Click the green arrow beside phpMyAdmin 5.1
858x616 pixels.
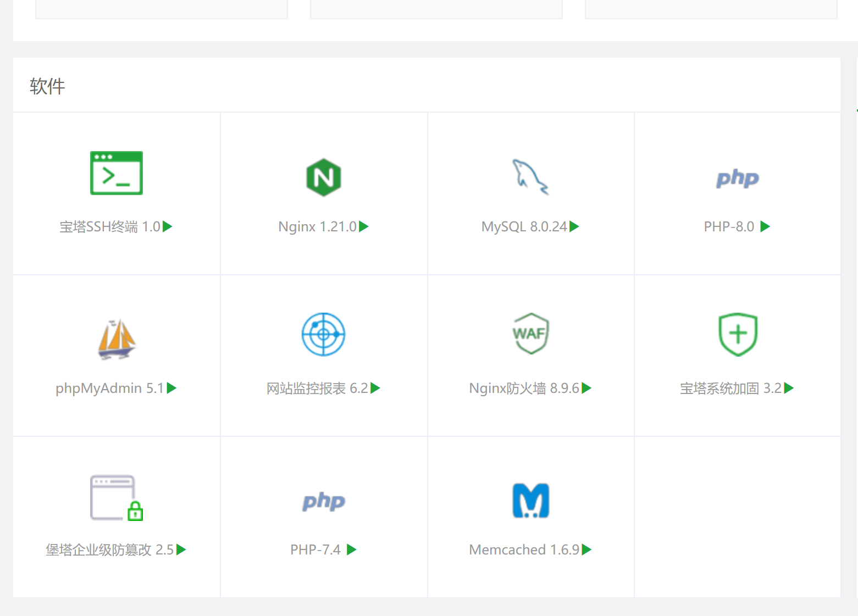tap(171, 388)
